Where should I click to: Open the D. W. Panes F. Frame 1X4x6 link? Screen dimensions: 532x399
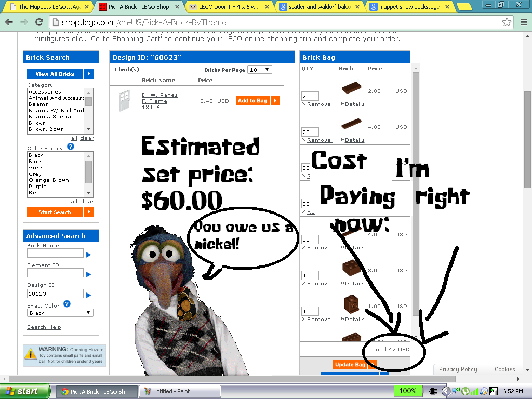tap(159, 101)
